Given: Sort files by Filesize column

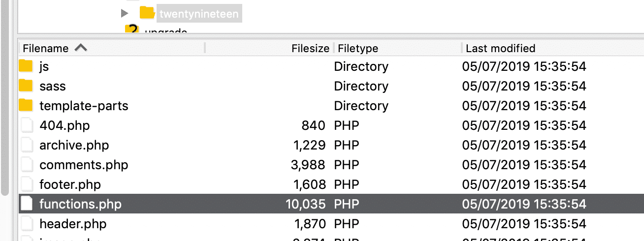Looking at the screenshot, I should [310, 48].
